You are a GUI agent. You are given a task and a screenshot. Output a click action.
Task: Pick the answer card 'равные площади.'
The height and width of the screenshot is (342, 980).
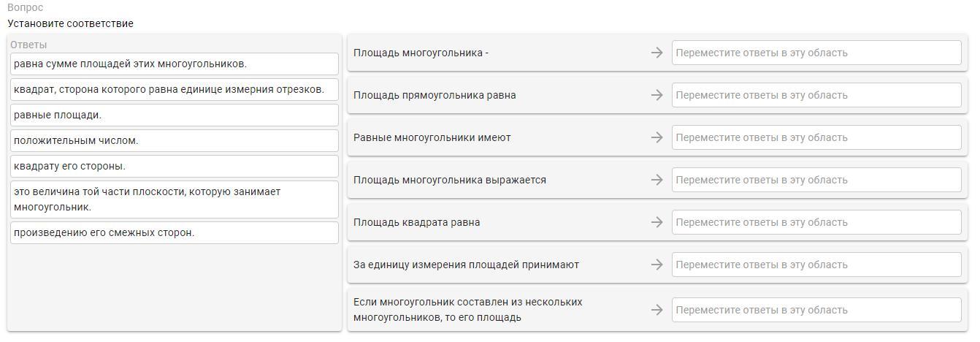tap(175, 115)
